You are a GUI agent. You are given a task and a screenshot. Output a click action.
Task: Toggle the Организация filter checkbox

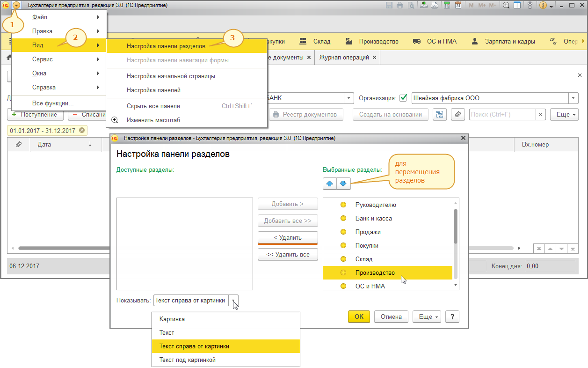(403, 98)
